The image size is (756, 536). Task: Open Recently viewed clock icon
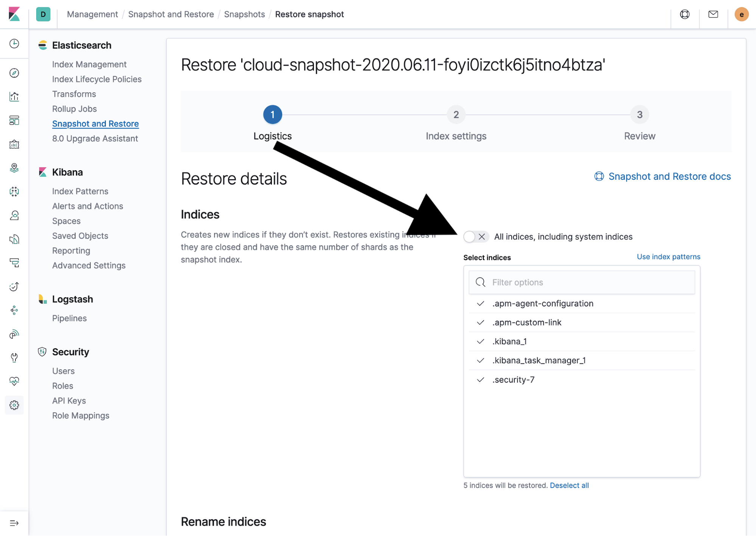[x=14, y=44]
